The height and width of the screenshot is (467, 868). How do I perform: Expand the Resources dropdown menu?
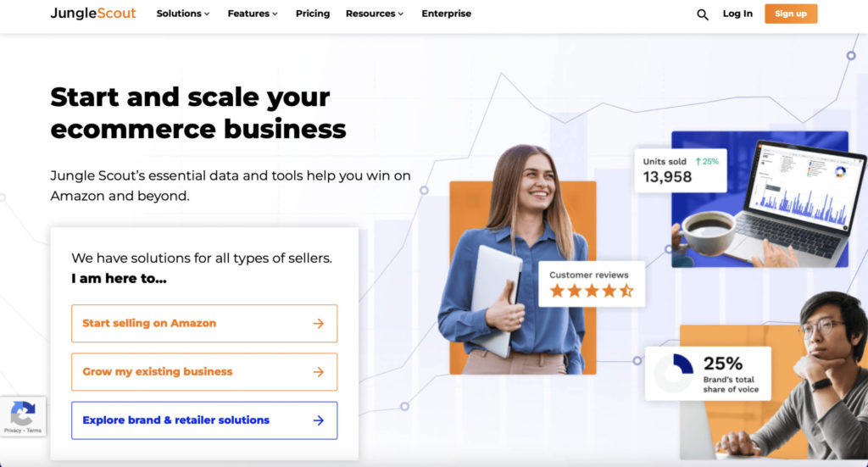click(x=374, y=14)
